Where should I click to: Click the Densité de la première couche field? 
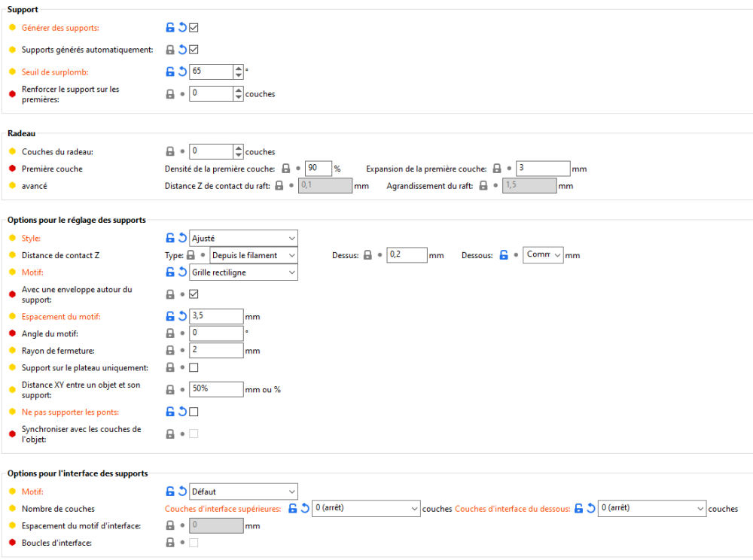(318, 169)
